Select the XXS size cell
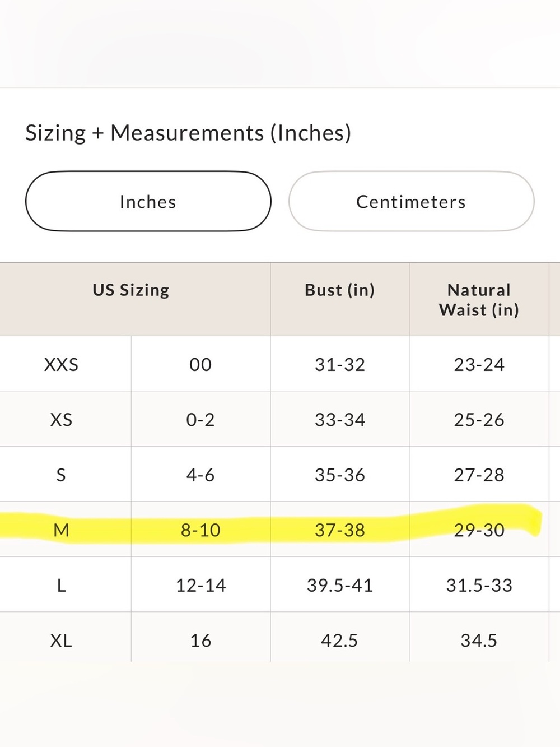The width and height of the screenshot is (560, 747). click(61, 365)
